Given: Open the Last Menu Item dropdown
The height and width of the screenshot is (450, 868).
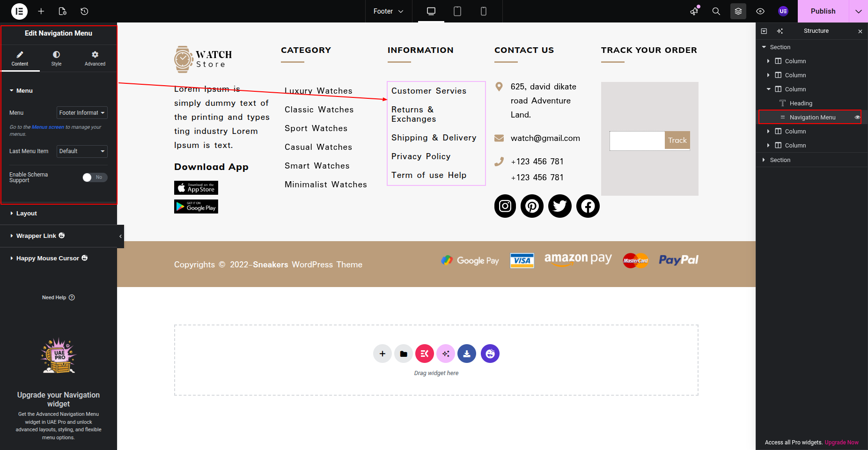Looking at the screenshot, I should coord(82,151).
